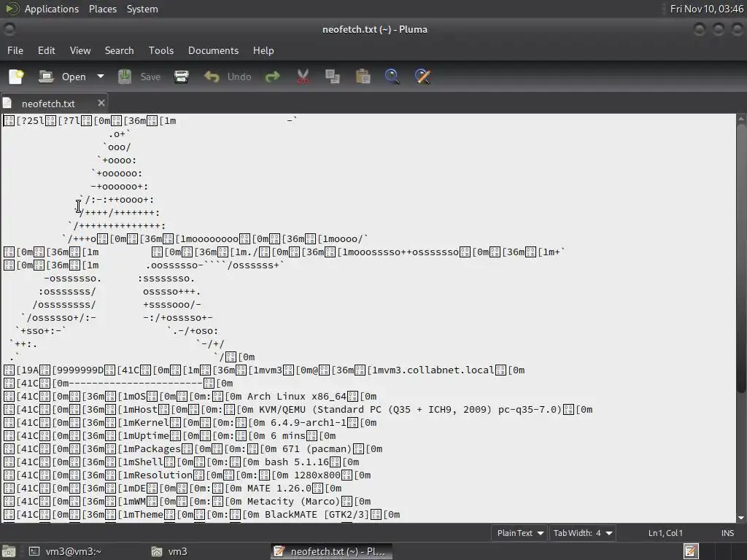The image size is (747, 560).
Task: Open Find and Replace toolbar icon
Action: click(x=422, y=77)
